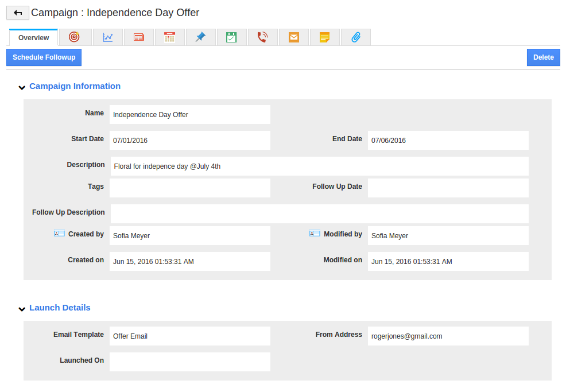The width and height of the screenshot is (566, 392).
Task: Open the line chart analytics tab
Action: 108,37
